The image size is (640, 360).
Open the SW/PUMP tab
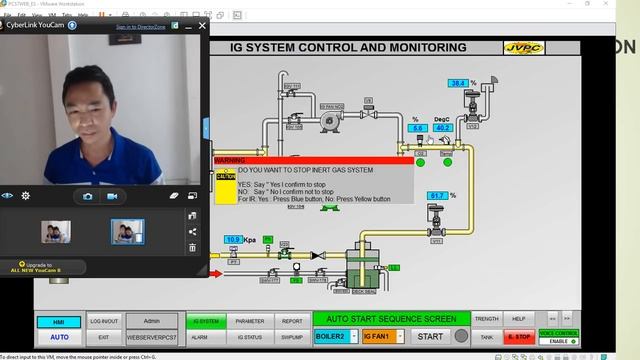click(292, 338)
